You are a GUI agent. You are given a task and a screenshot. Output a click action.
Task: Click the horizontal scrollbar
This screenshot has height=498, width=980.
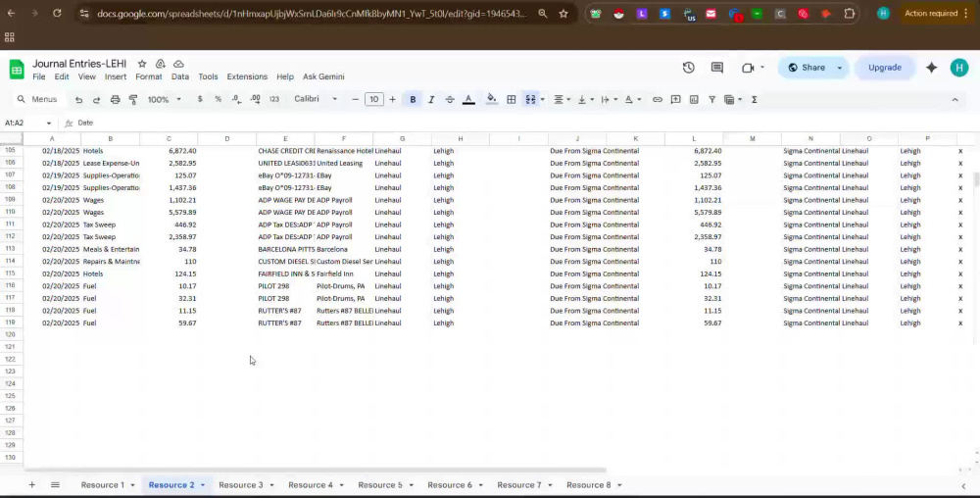coord(315,470)
